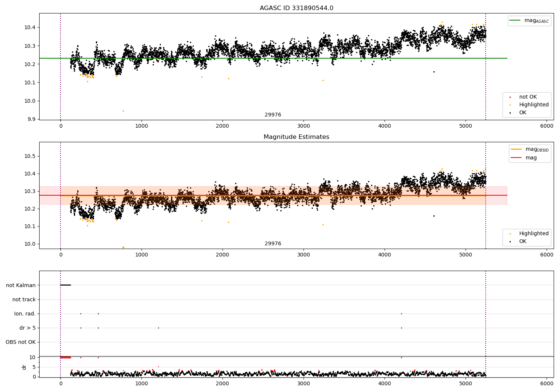
Task: Click the "2000" x tick of the dr plot
Action: [x=223, y=383]
